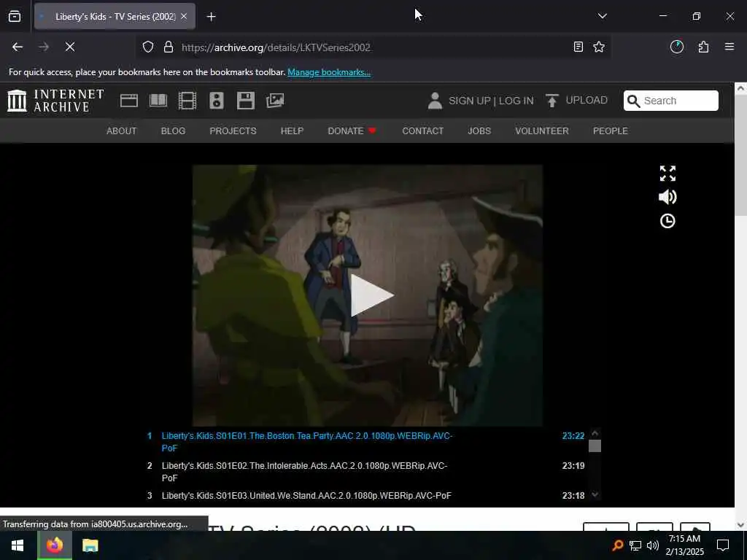This screenshot has height=560, width=747.
Task: Open the network icon in system tray
Action: [x=635, y=545]
